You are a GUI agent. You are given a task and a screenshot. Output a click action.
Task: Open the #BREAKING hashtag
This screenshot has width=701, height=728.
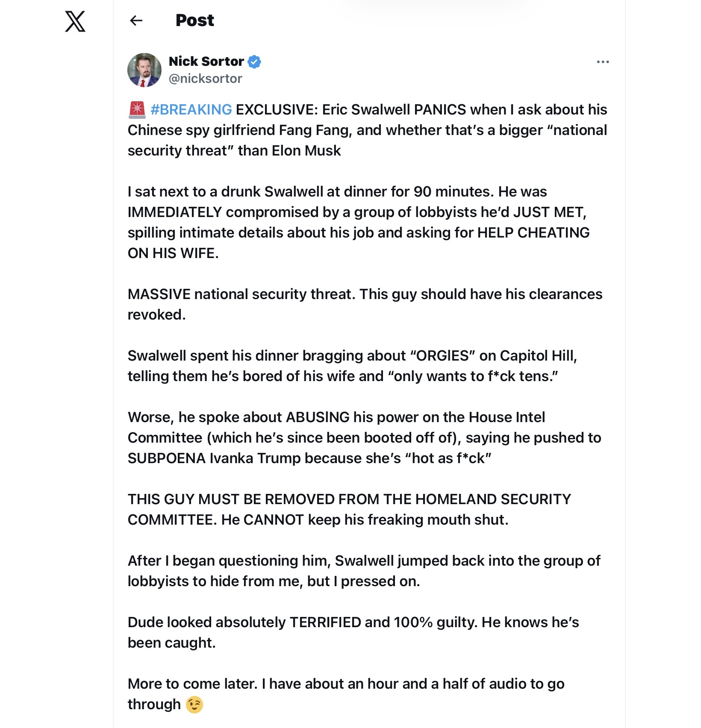coord(191,110)
